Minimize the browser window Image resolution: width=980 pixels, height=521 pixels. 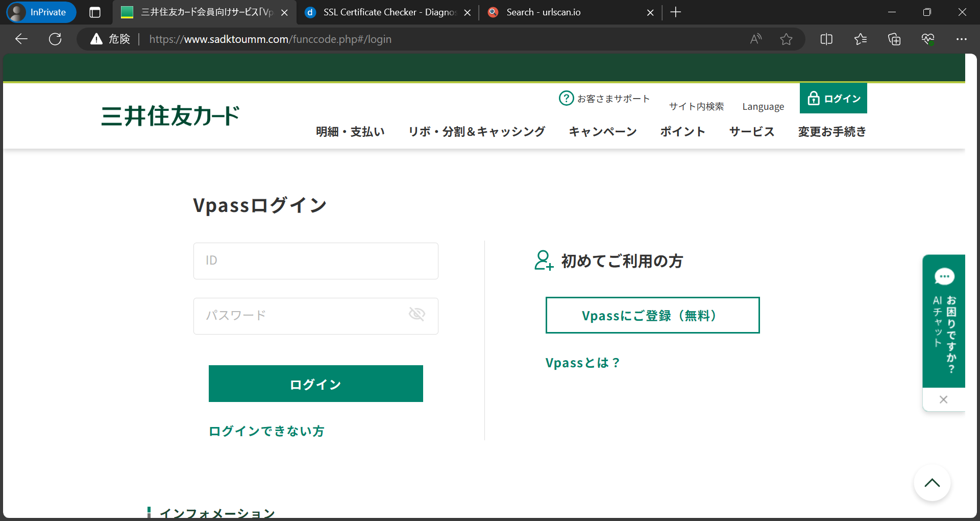tap(892, 12)
